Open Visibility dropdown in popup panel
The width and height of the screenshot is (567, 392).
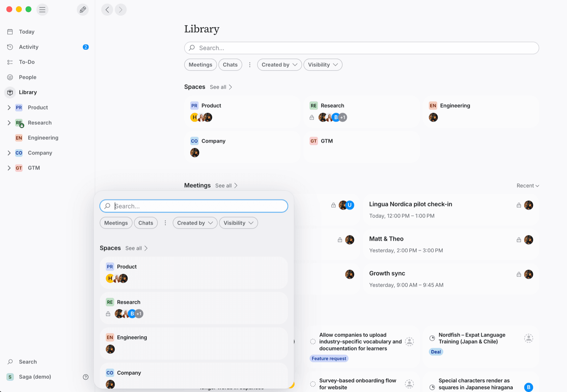pos(239,223)
